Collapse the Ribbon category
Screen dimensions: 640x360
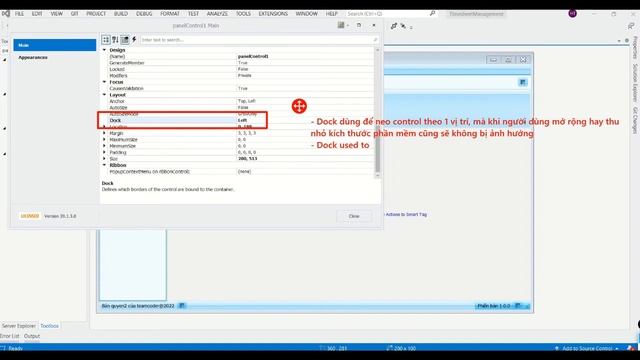[x=104, y=165]
